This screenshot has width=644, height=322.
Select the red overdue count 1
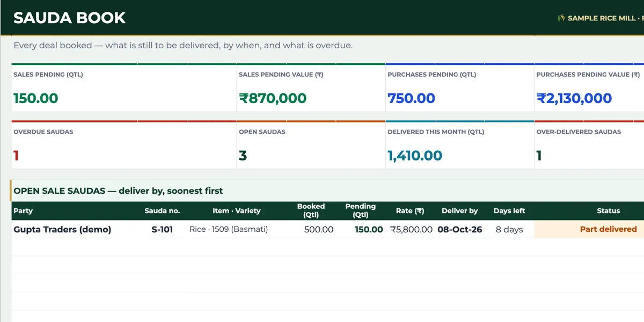click(x=16, y=156)
